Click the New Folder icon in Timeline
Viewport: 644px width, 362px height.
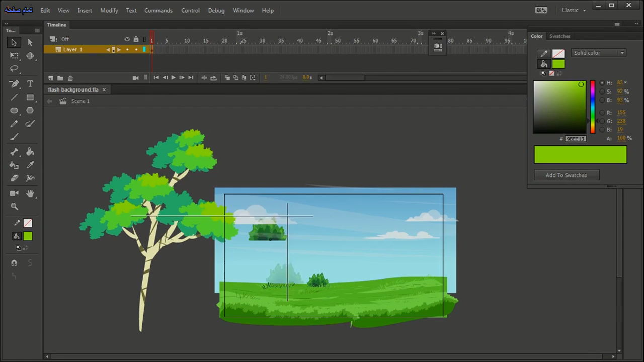[x=60, y=78]
